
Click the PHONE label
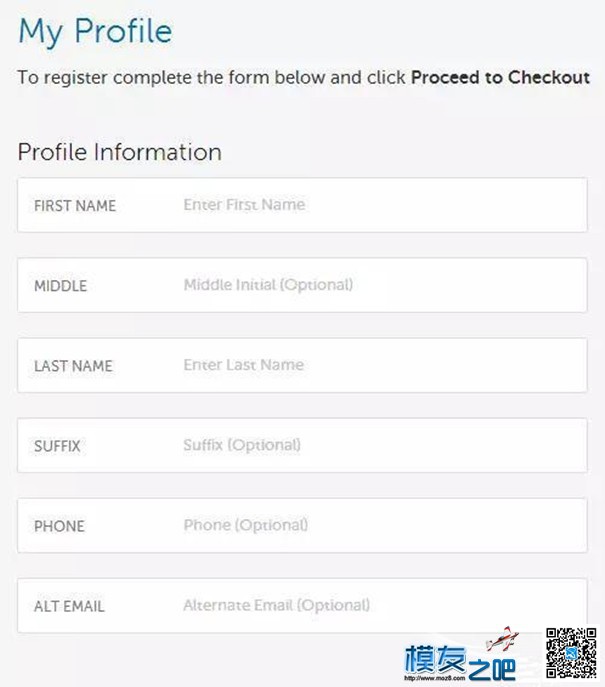(60, 526)
